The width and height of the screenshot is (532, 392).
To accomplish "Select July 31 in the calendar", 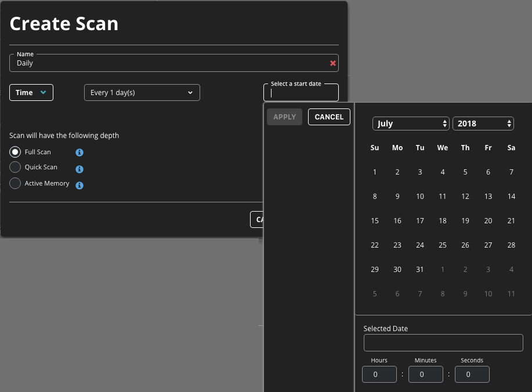I will pyautogui.click(x=420, y=270).
